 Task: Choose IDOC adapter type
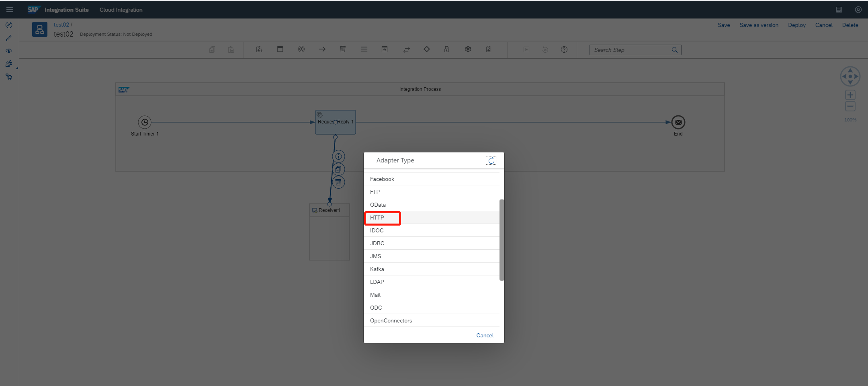432,230
